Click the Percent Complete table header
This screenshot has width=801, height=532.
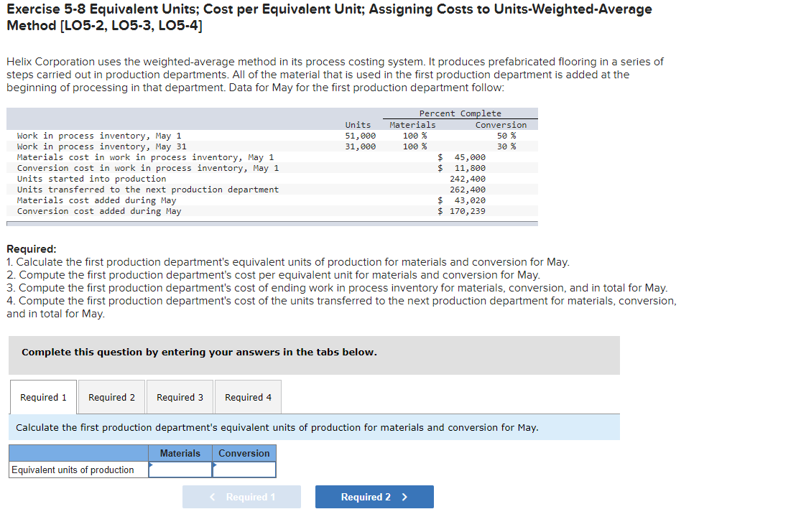tap(460, 113)
